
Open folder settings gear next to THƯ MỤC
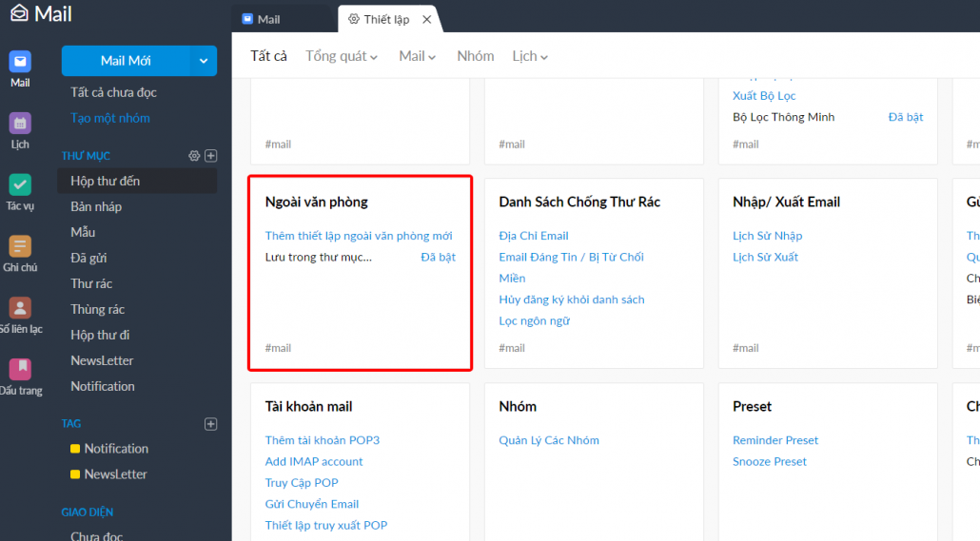pyautogui.click(x=194, y=156)
